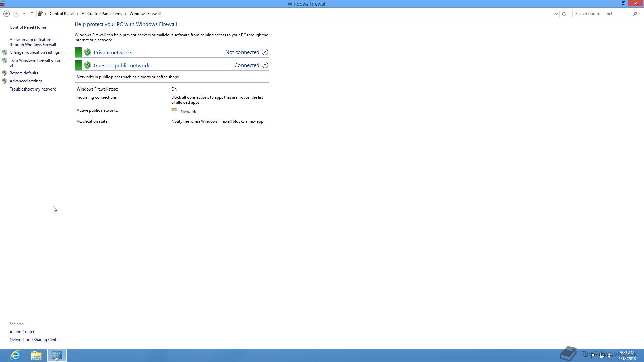Click green shield icon for Private networks

coord(88,52)
